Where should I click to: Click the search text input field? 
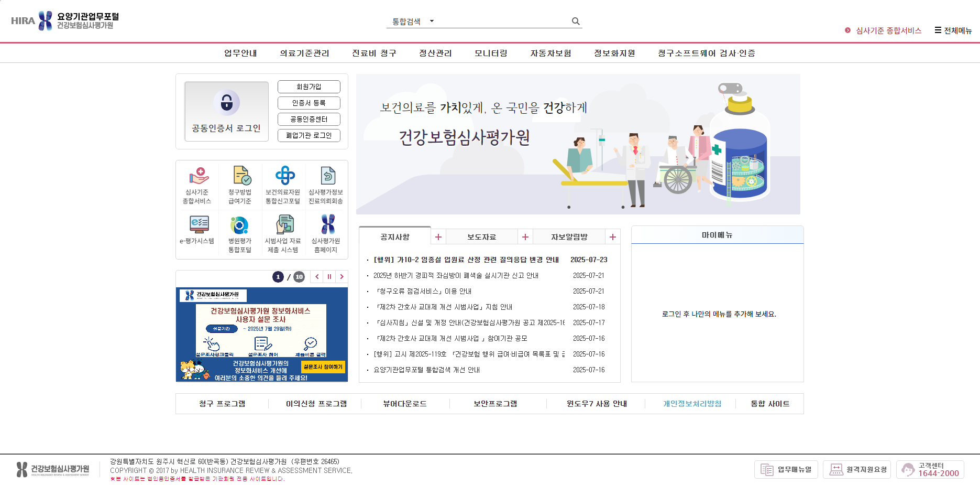click(503, 21)
